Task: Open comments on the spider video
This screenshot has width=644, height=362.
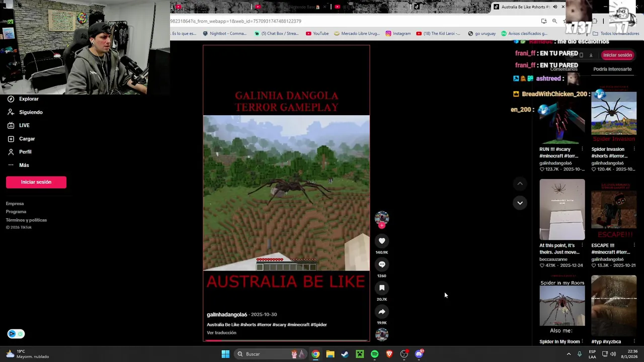Action: [x=382, y=264]
